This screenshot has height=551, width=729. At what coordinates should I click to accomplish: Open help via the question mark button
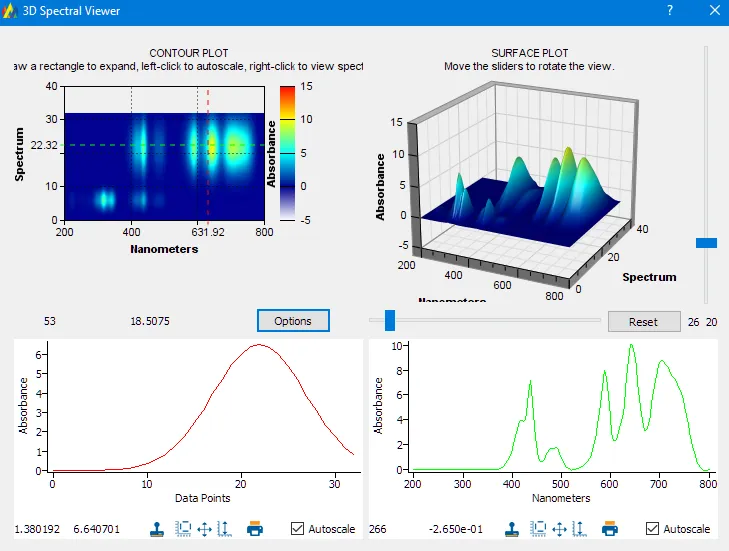(x=669, y=10)
